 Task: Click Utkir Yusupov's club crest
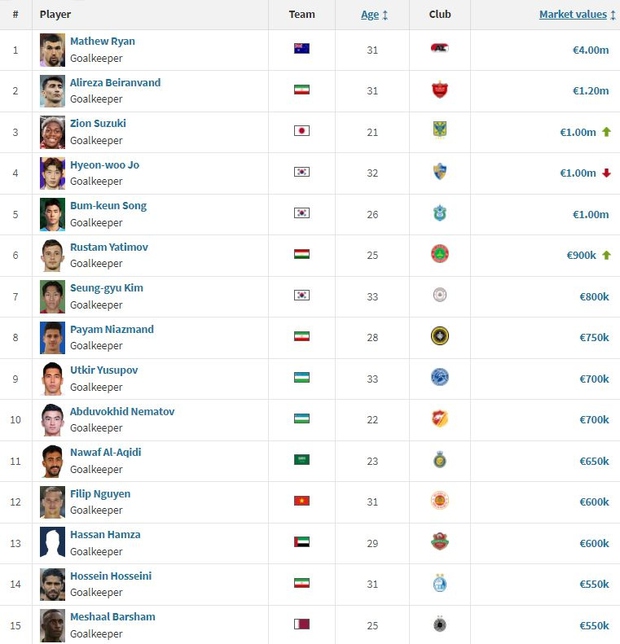pyautogui.click(x=439, y=378)
